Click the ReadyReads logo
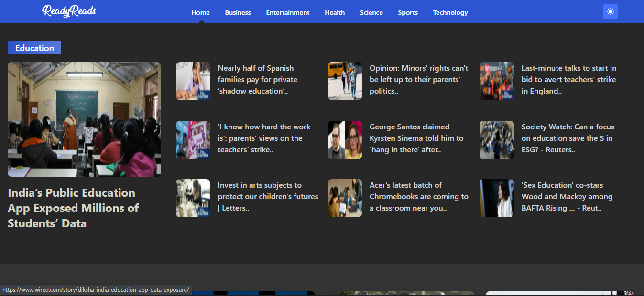644x296 pixels. [69, 11]
